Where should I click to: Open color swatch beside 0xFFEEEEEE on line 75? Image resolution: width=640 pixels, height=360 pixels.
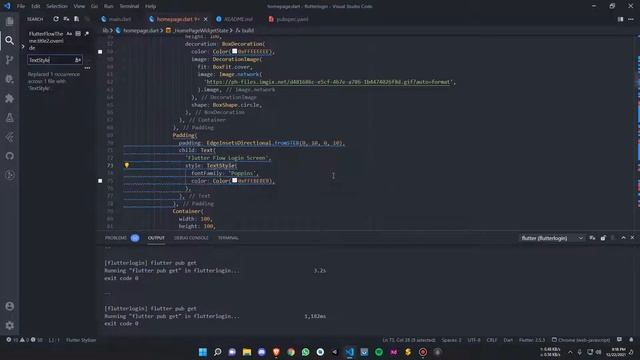click(235, 180)
